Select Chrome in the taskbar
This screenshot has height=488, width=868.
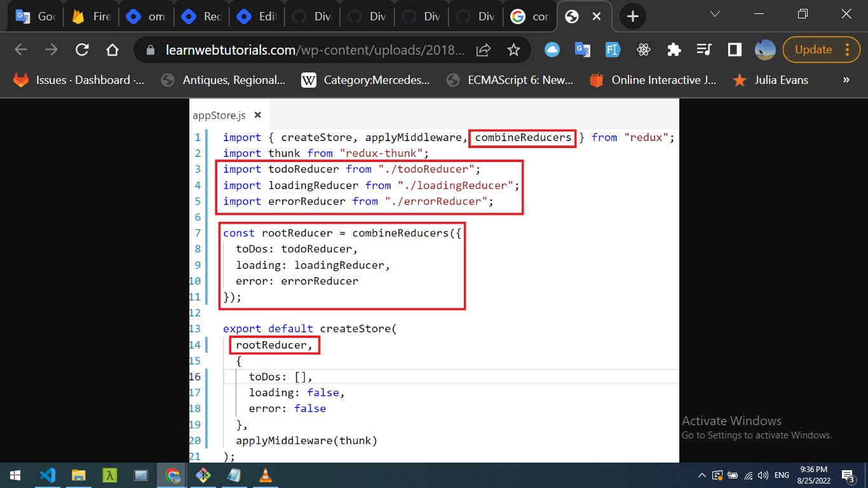(172, 475)
